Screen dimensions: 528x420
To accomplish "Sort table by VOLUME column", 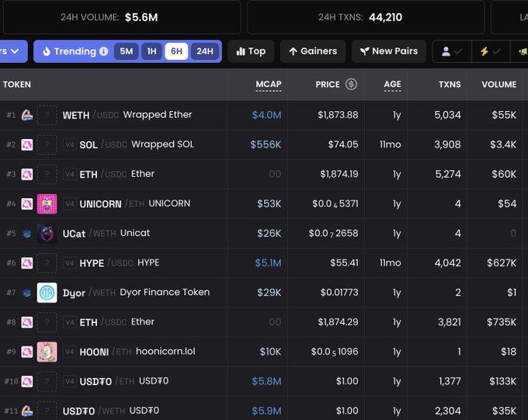I will click(498, 85).
